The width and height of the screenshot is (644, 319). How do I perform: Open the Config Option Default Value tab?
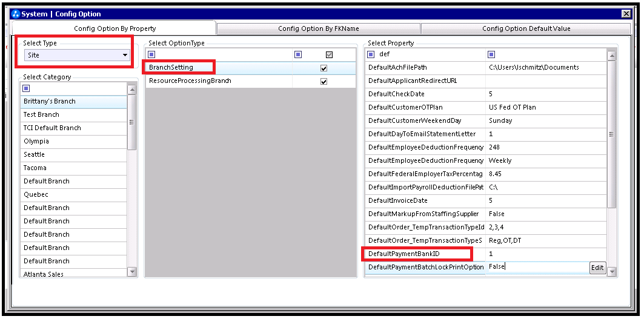[x=526, y=28]
